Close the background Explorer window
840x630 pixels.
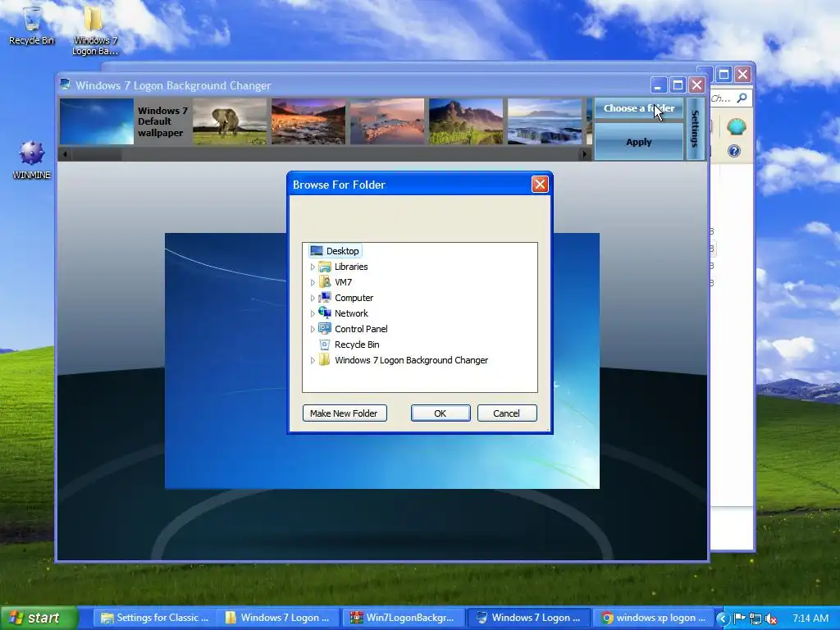(x=742, y=74)
